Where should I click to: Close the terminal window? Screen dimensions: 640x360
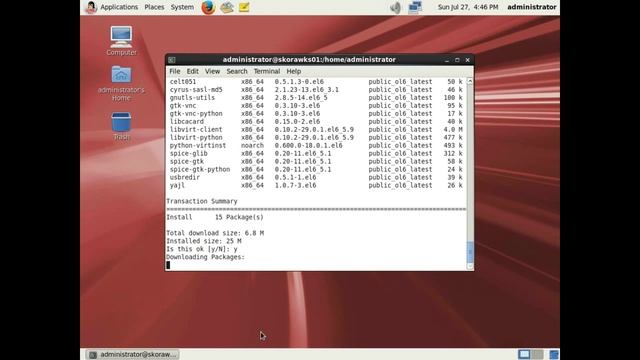[468, 60]
